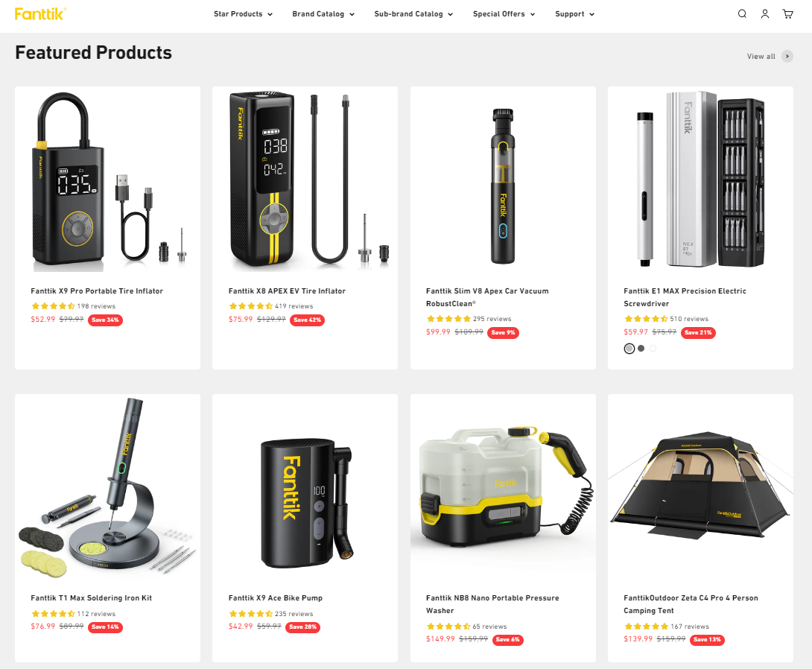This screenshot has height=669, width=812.
Task: Open the shopping cart icon
Action: click(787, 14)
